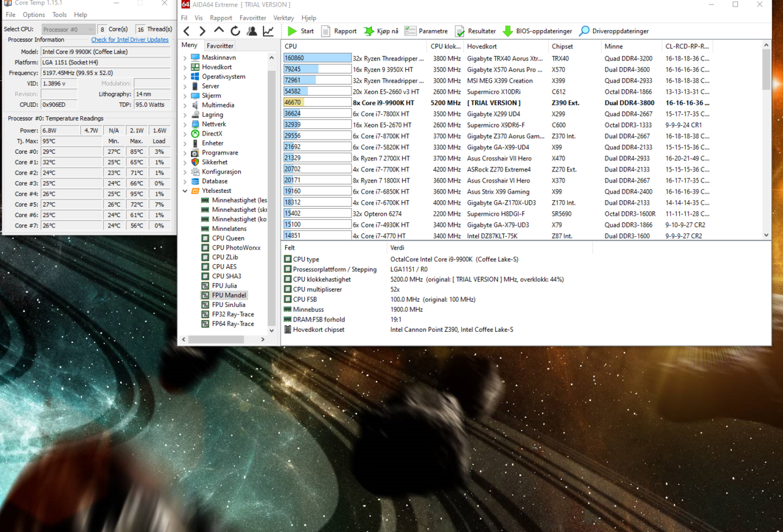Open Favoritter menu in AIDA64 menu bar

tap(253, 18)
